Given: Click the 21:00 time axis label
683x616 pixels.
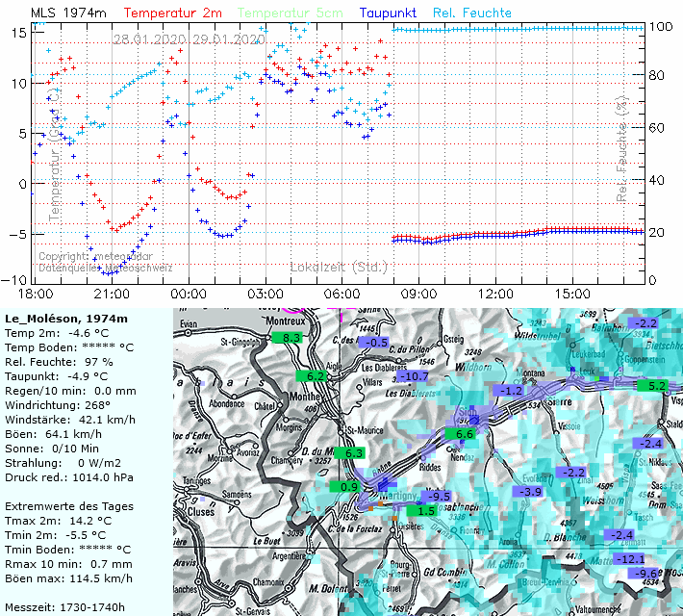Looking at the screenshot, I should (112, 294).
